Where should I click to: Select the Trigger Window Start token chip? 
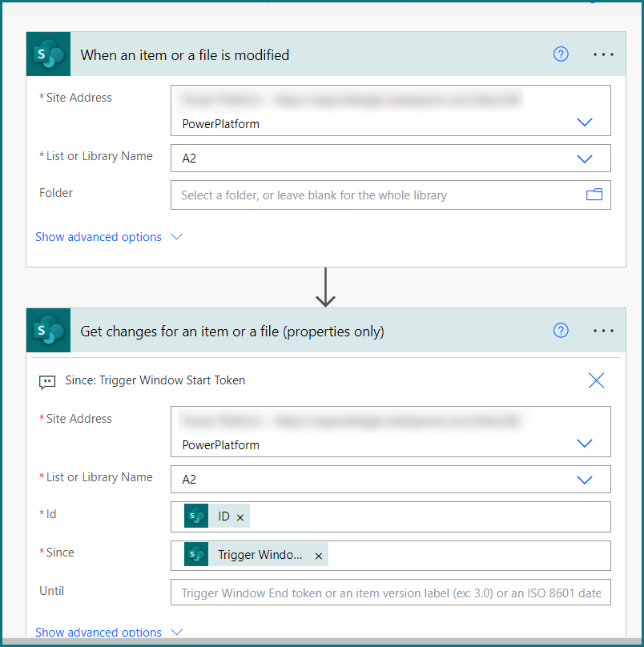256,554
